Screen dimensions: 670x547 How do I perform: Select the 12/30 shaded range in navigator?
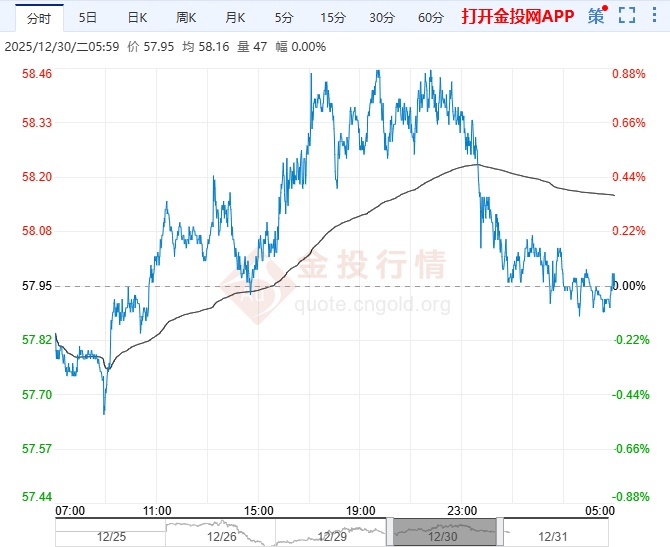coord(445,532)
